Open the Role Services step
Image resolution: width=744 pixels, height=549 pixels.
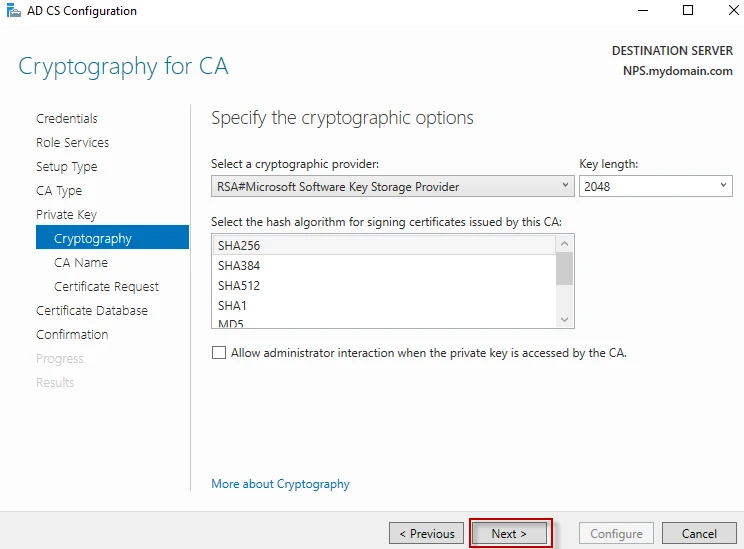[72, 143]
